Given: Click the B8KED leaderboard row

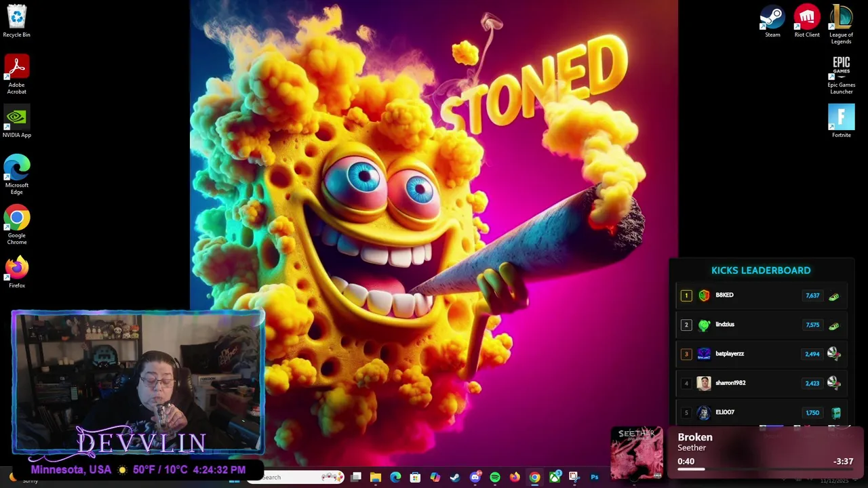Looking at the screenshot, I should (761, 296).
